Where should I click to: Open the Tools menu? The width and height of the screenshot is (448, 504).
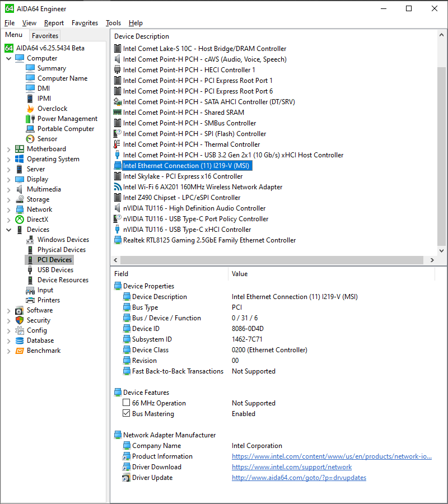click(114, 23)
